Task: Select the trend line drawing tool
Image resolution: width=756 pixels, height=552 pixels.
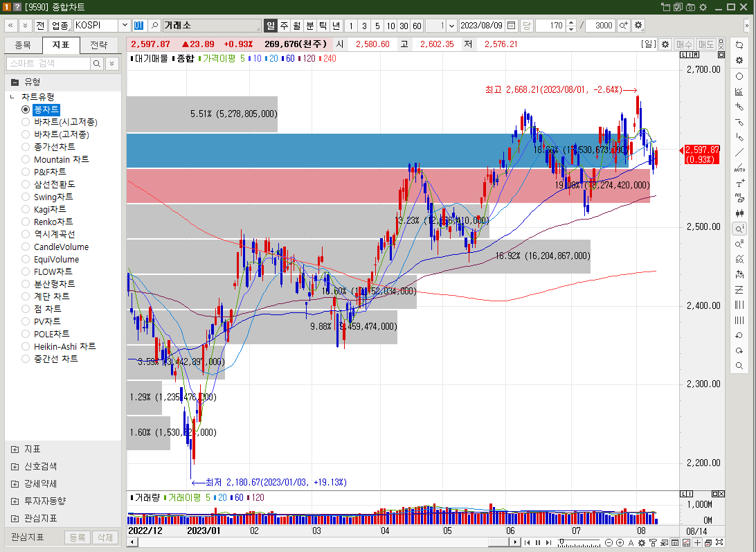Action: 739,153
